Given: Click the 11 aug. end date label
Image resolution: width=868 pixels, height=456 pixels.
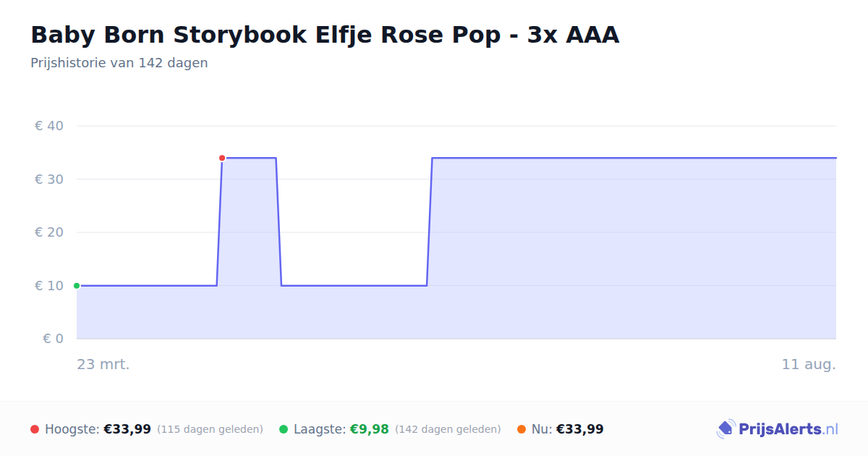Looking at the screenshot, I should [x=809, y=365].
